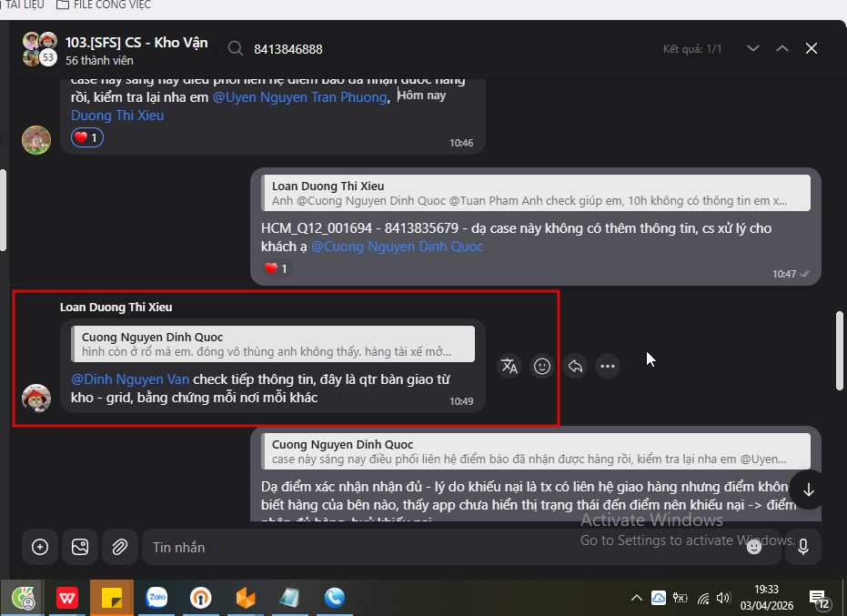Click the microphone voice message icon
Image resolution: width=847 pixels, height=616 pixels.
click(x=803, y=548)
